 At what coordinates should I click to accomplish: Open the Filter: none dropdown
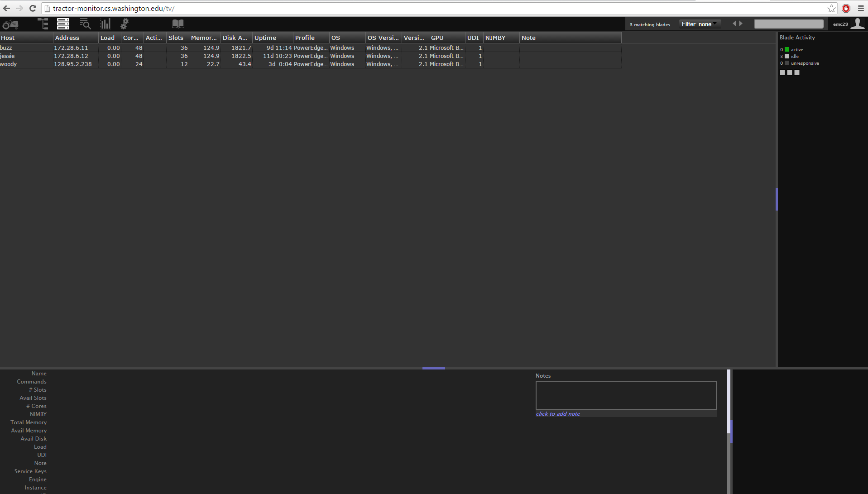click(699, 24)
